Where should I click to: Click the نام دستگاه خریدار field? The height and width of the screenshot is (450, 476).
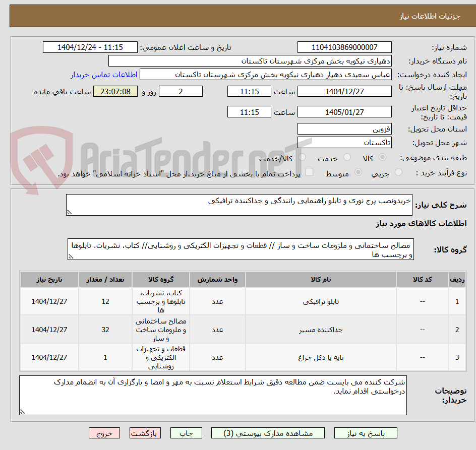250,61
